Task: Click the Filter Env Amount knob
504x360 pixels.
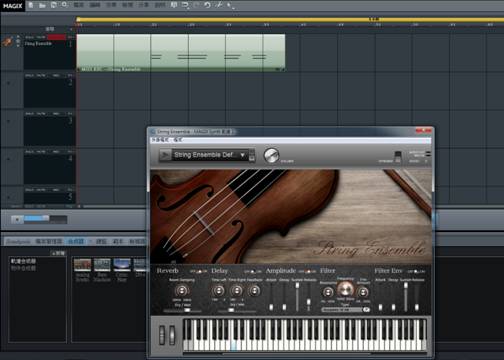Action: click(x=363, y=292)
